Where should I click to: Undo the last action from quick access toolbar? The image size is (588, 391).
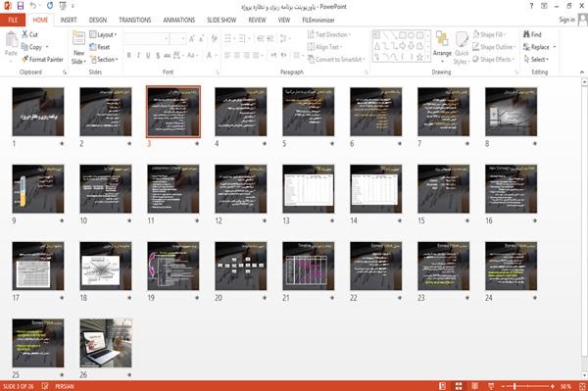tap(32, 6)
